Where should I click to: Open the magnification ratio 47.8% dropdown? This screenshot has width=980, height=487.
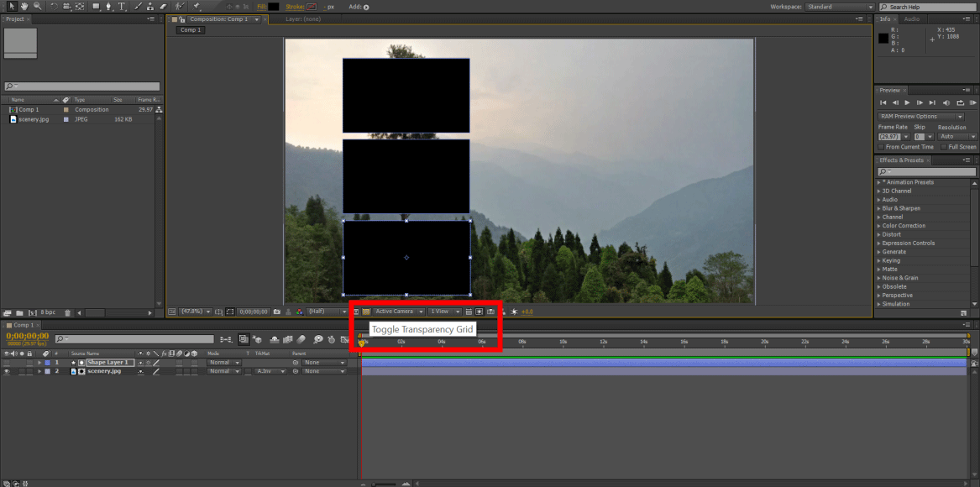(x=197, y=312)
